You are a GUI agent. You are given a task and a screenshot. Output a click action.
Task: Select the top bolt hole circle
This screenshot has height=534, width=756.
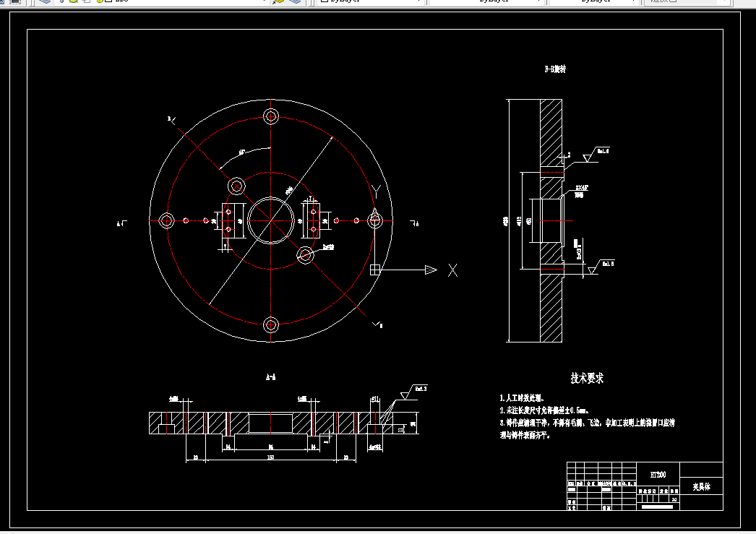coord(271,116)
